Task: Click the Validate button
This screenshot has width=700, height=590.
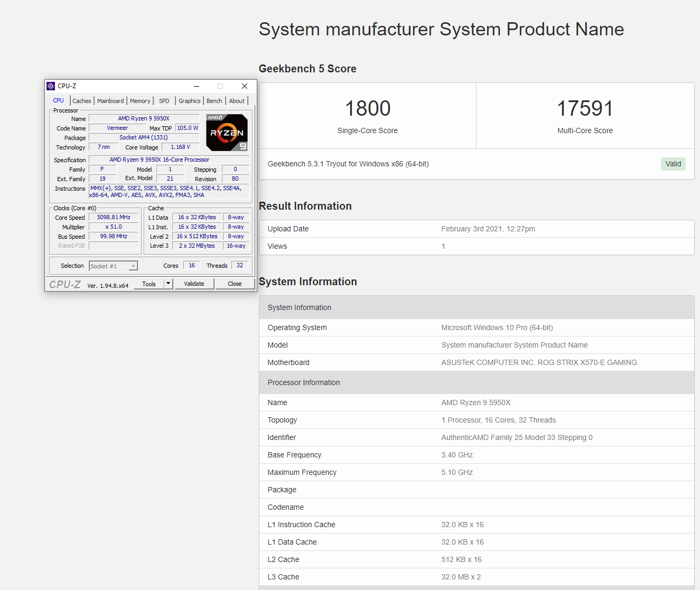Action: pos(194,284)
